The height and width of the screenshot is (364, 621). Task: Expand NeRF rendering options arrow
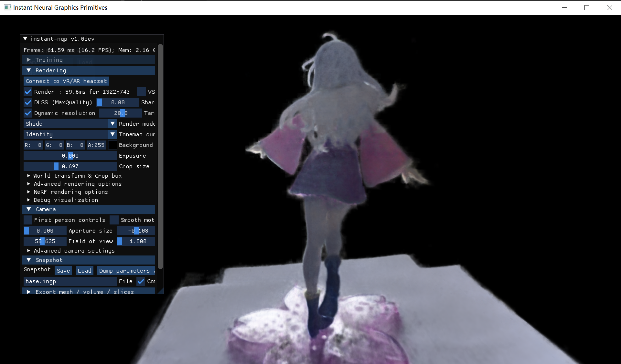[x=29, y=192]
